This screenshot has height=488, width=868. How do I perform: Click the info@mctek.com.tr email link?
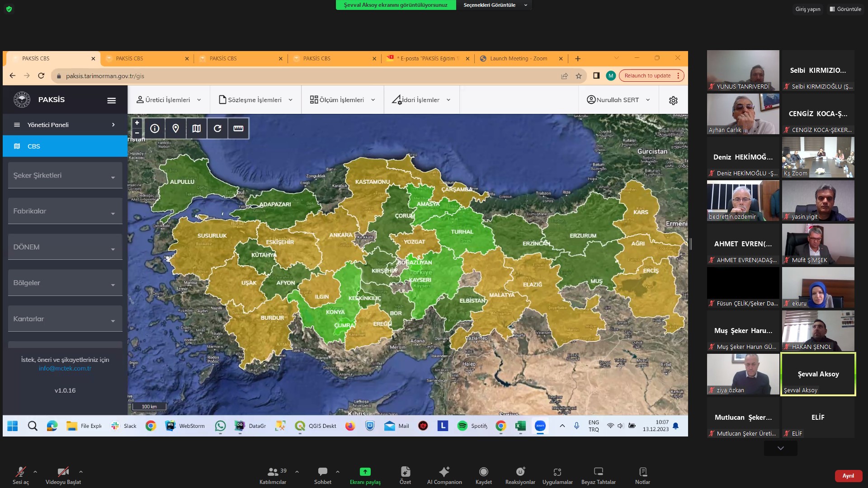65,368
